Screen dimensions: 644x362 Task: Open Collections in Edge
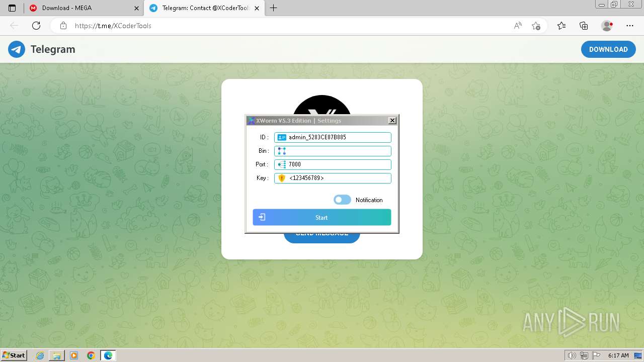(x=584, y=26)
